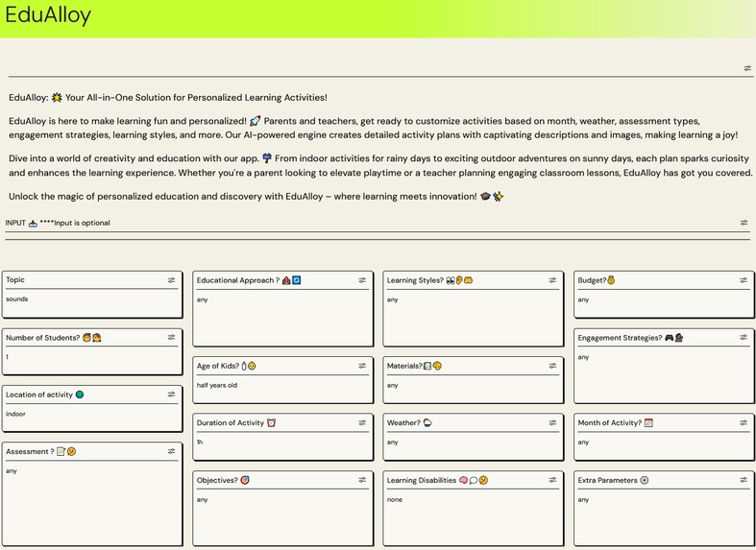
Task: Click settings icon on the INPUT header row
Action: (744, 223)
